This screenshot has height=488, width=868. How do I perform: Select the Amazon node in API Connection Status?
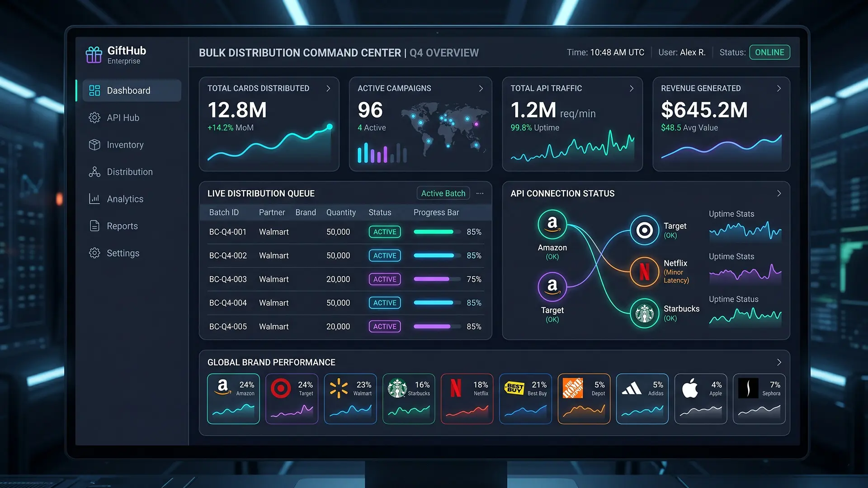(552, 225)
